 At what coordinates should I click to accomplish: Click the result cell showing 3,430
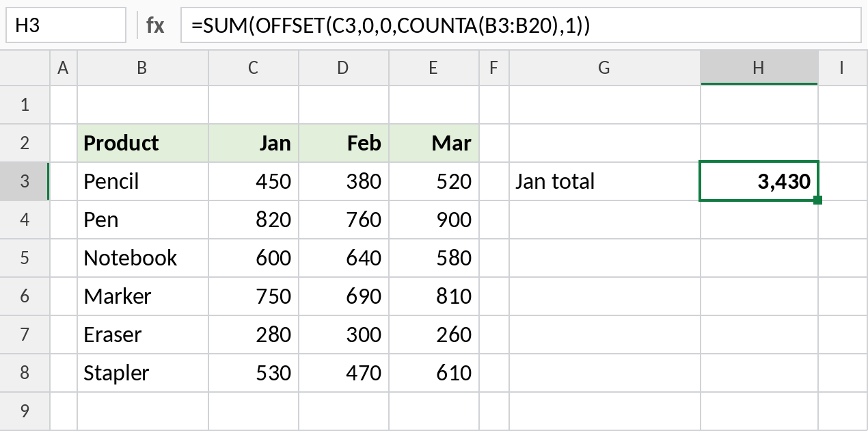point(759,181)
